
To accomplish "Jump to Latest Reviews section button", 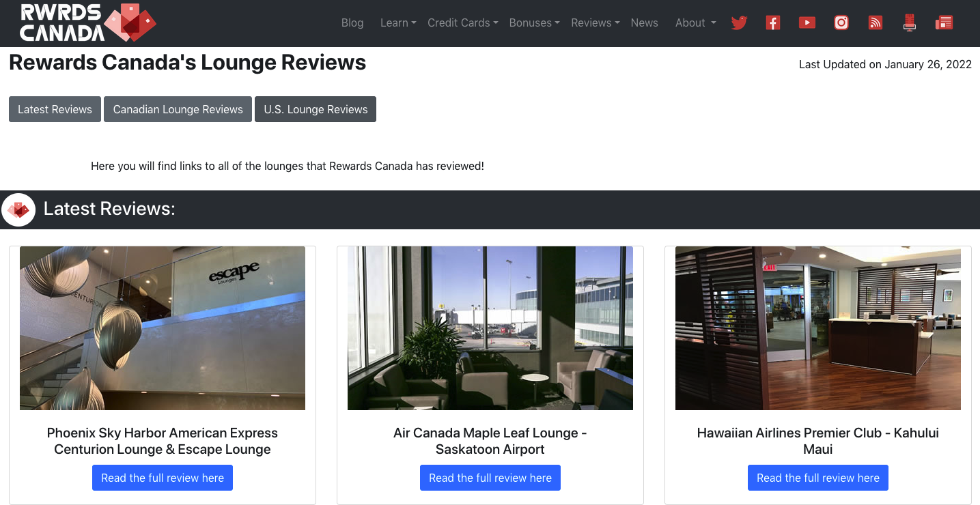I will tap(55, 109).
